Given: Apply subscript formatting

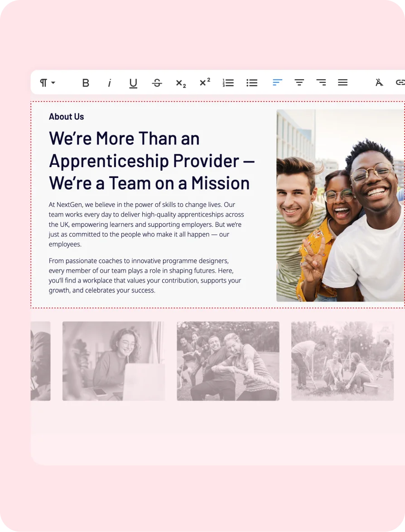Looking at the screenshot, I should tap(181, 83).
